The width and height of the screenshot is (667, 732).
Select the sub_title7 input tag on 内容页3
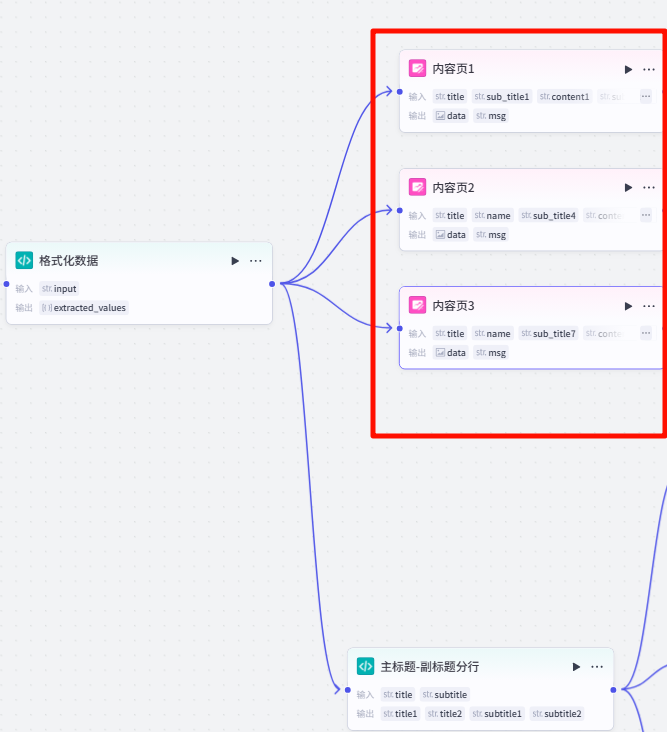548,334
